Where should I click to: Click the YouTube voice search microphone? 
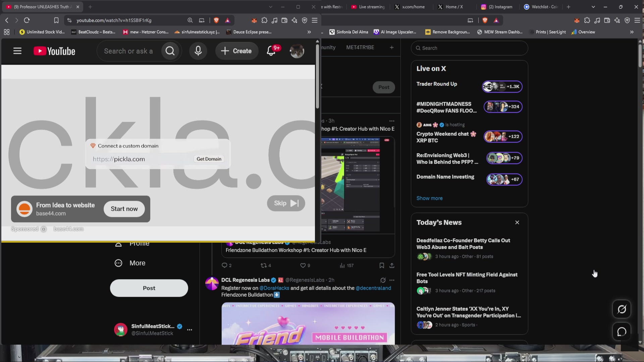(198, 51)
